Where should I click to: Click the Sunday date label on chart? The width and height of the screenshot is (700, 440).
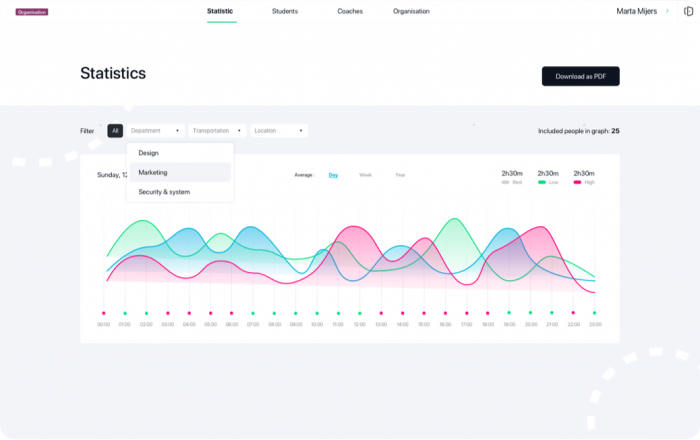[112, 175]
